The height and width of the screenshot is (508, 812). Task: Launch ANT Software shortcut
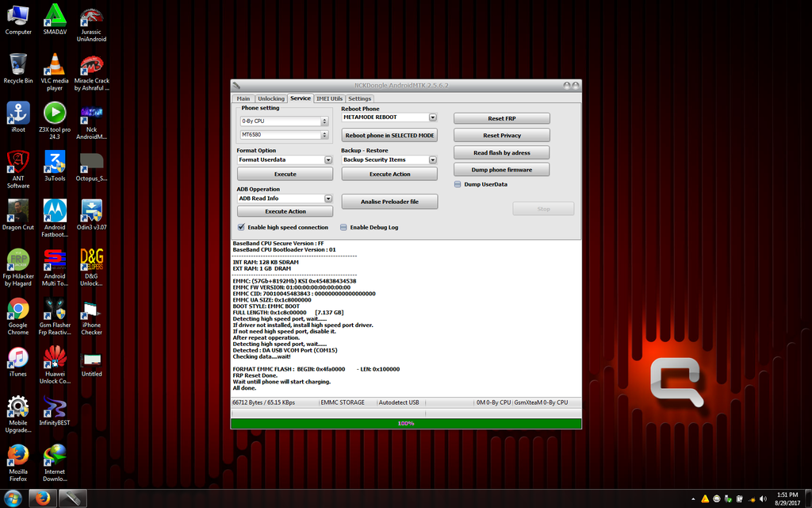[18, 170]
